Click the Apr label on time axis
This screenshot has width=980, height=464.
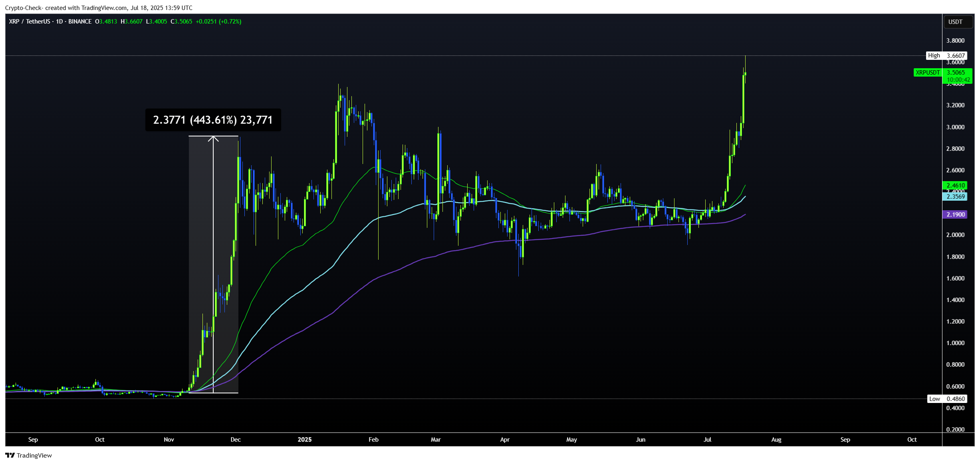505,440
